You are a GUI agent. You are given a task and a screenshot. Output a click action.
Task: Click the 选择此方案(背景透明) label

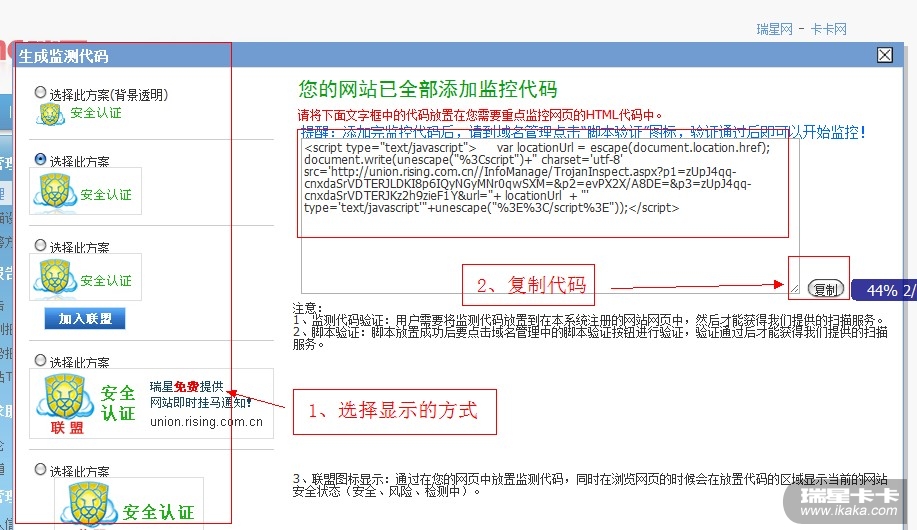[x=109, y=95]
